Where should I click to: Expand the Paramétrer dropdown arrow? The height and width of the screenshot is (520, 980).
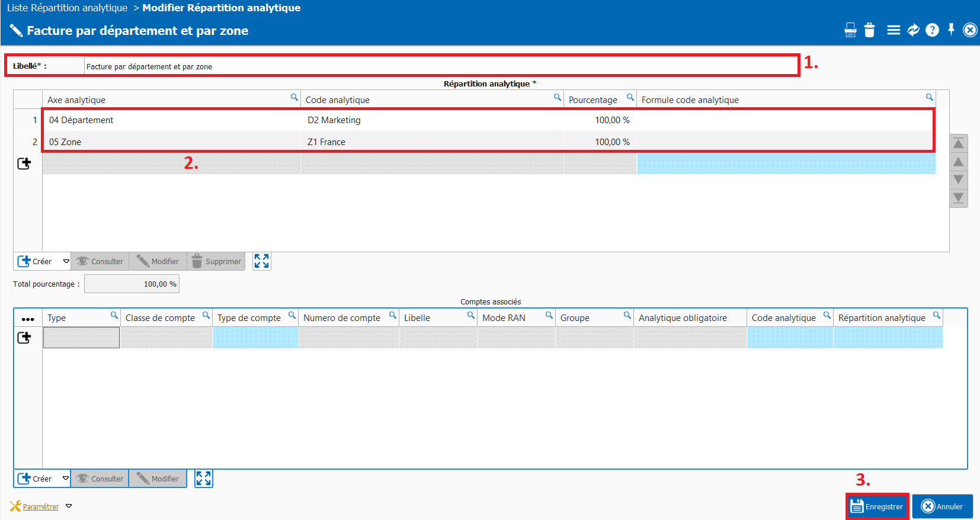coord(69,506)
